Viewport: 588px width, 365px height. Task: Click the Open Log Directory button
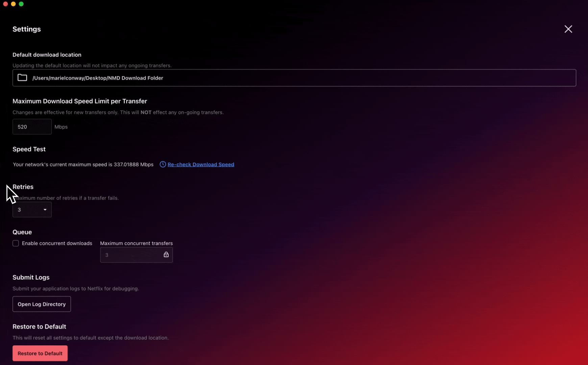click(x=42, y=304)
